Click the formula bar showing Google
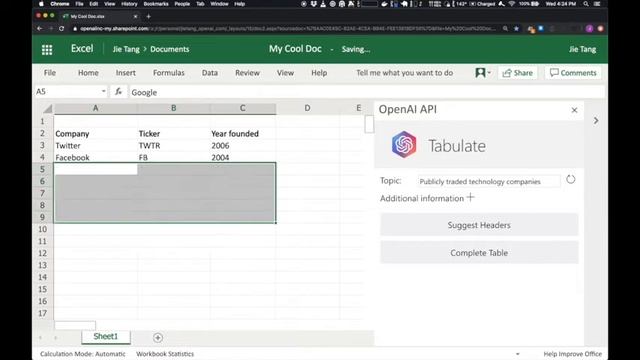This screenshot has width=640, height=360. (367, 92)
